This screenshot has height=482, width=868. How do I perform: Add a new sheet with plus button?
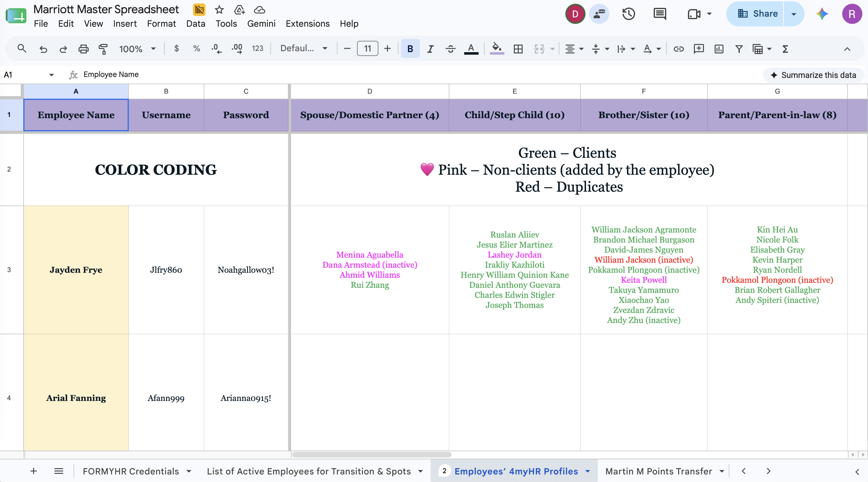click(33, 471)
